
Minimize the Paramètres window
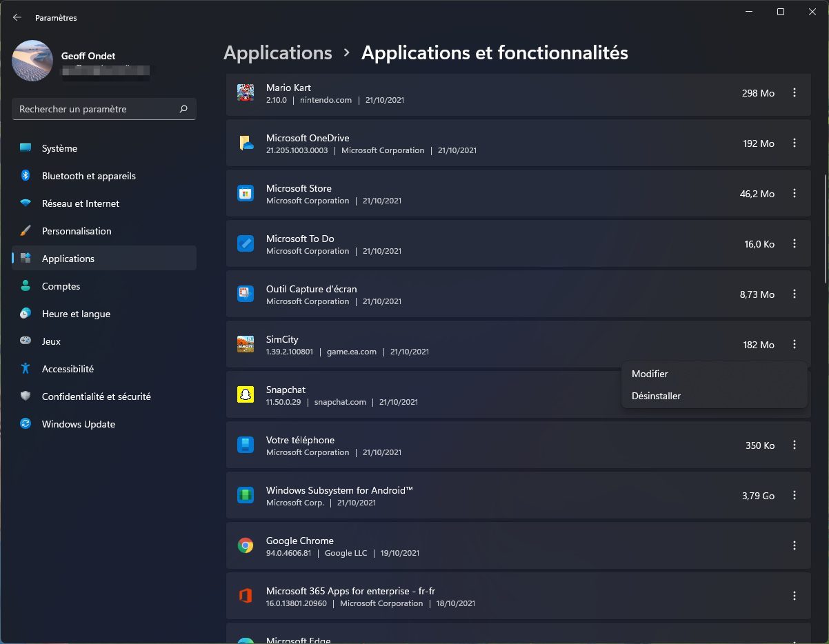748,12
